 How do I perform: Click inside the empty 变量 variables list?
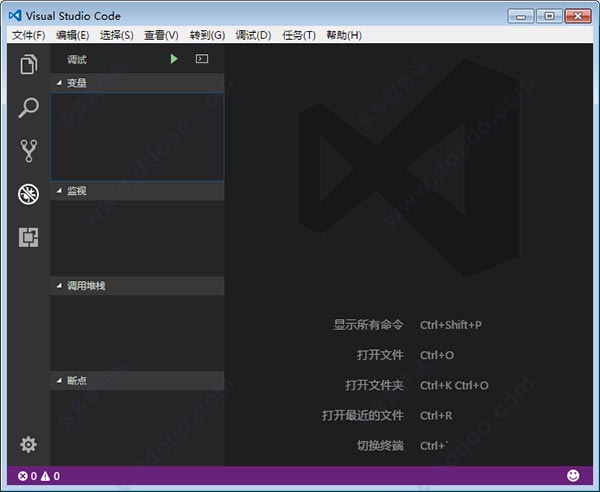point(137,136)
